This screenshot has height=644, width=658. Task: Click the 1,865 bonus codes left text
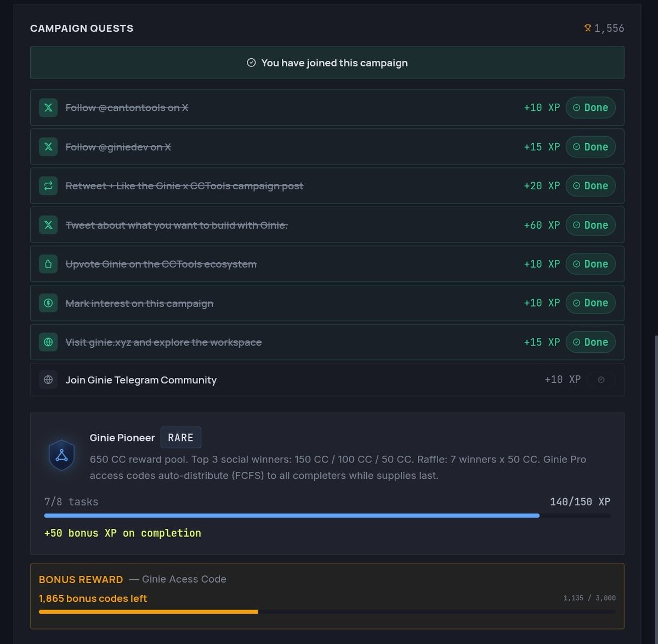click(x=93, y=598)
